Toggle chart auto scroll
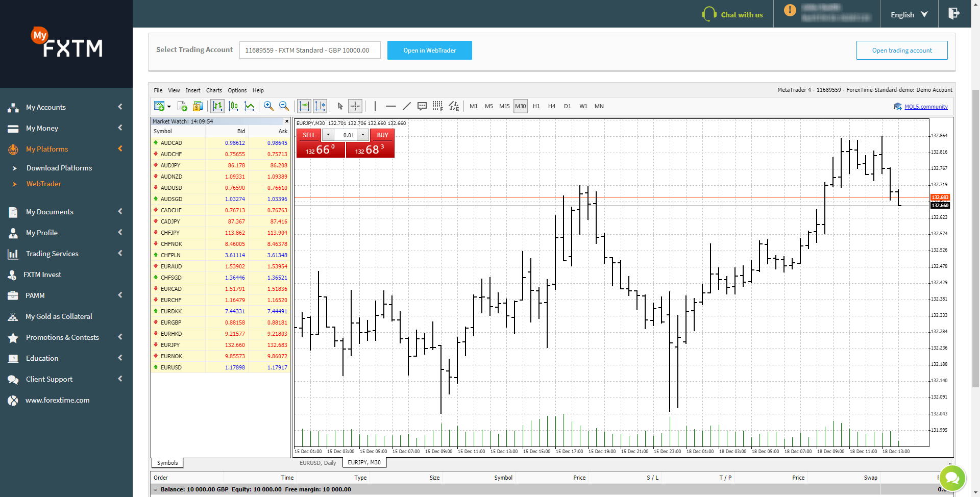The height and width of the screenshot is (497, 980). 304,106
